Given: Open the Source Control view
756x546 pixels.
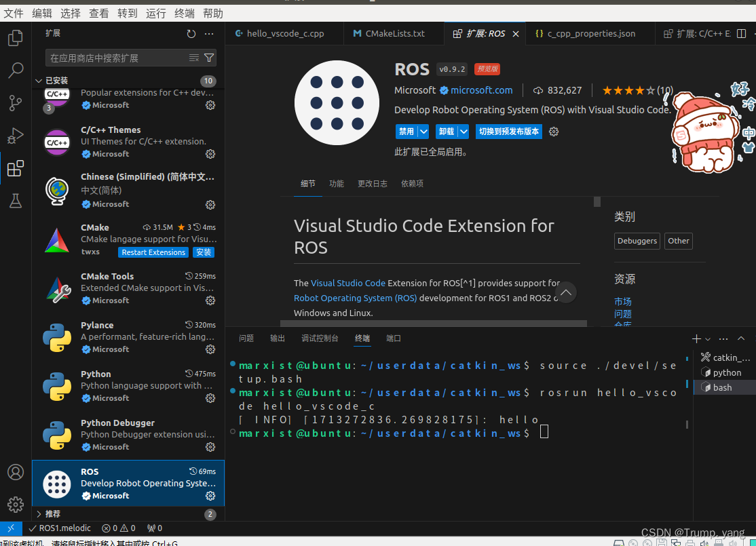Looking at the screenshot, I should point(16,103).
